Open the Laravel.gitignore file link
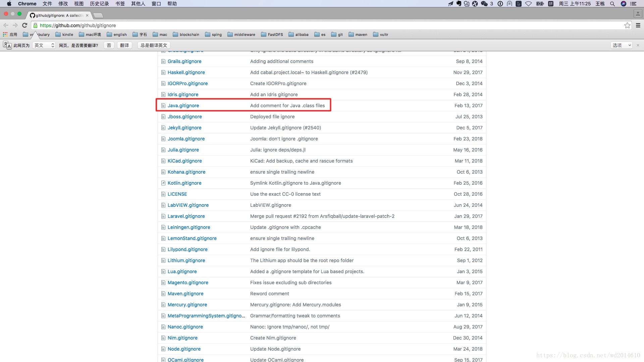644x362 pixels. pyautogui.click(x=186, y=216)
